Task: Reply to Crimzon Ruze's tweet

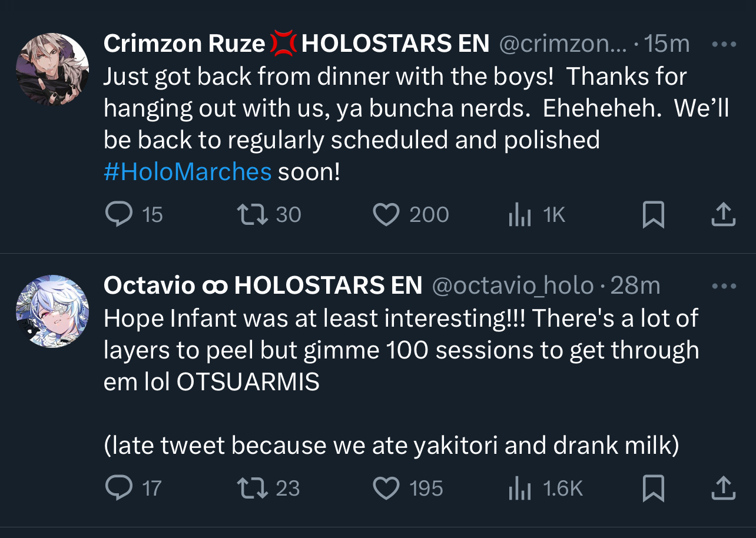Action: 119,215
